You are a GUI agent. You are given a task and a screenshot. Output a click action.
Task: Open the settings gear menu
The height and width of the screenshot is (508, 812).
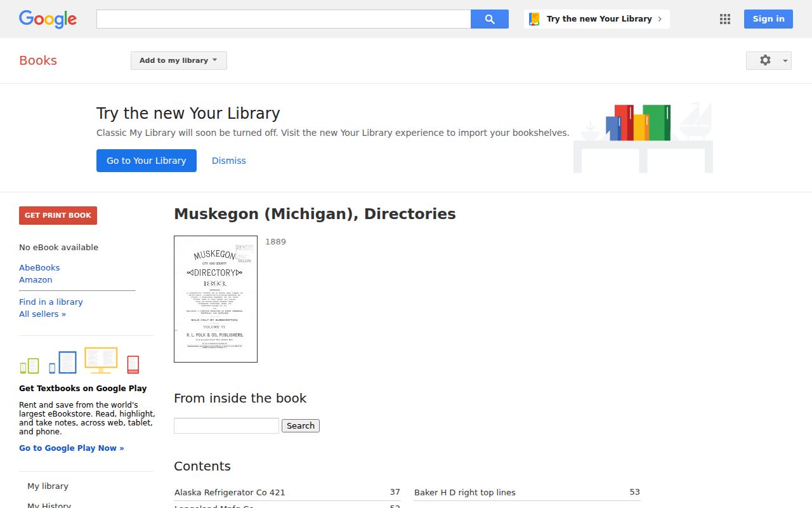(769, 60)
